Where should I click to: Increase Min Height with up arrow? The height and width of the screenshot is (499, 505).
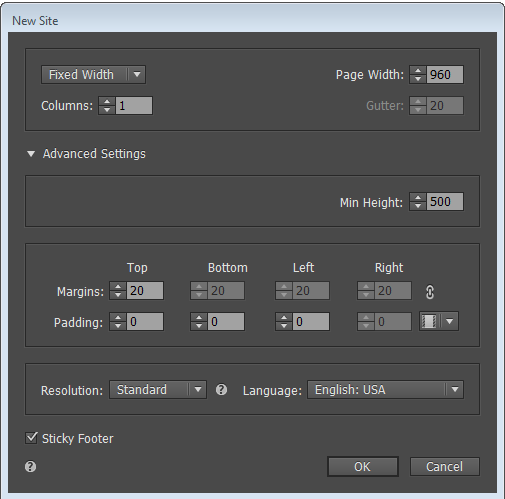(x=418, y=198)
